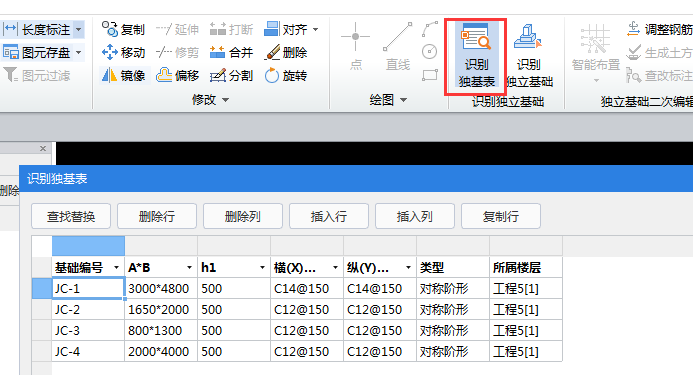Expand the 修改 panel group menu

coord(210,100)
